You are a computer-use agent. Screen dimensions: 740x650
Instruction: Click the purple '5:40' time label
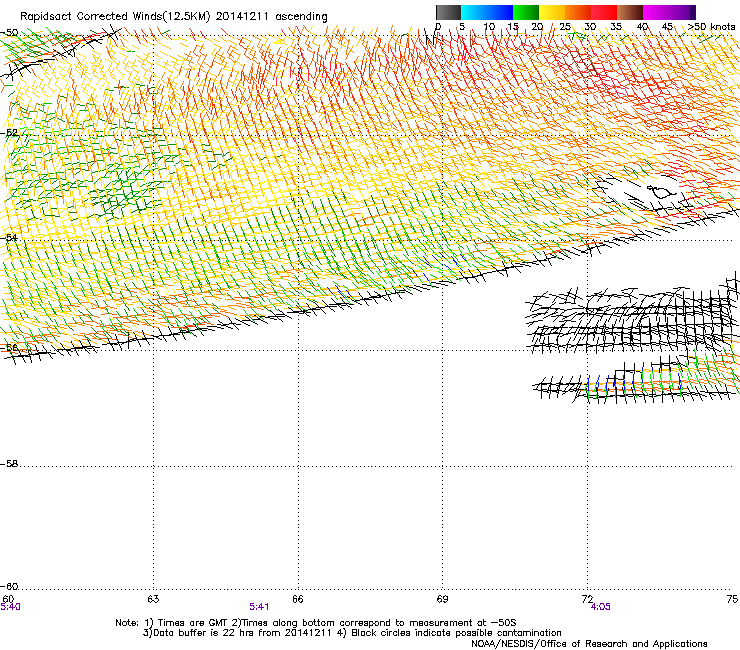[x=10, y=607]
